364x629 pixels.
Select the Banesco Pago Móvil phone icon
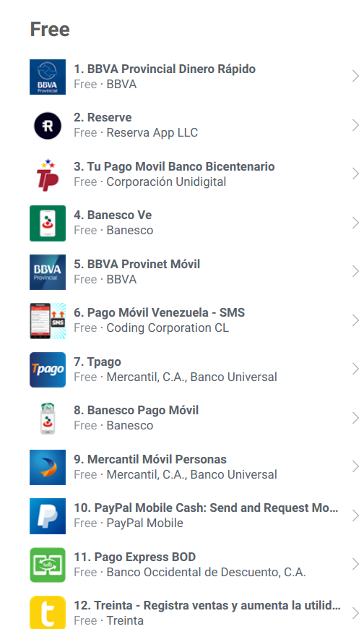47,419
